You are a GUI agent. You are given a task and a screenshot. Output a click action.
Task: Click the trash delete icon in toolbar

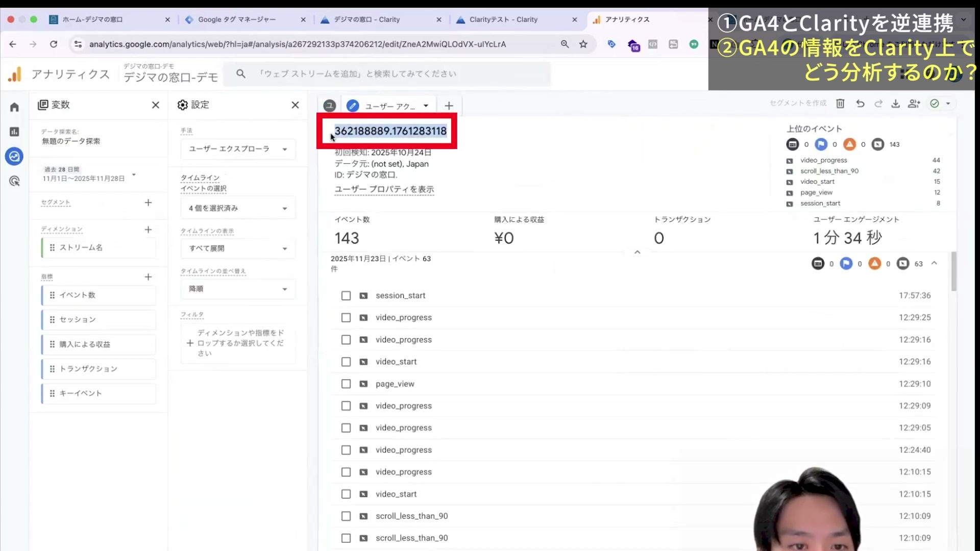(x=840, y=104)
